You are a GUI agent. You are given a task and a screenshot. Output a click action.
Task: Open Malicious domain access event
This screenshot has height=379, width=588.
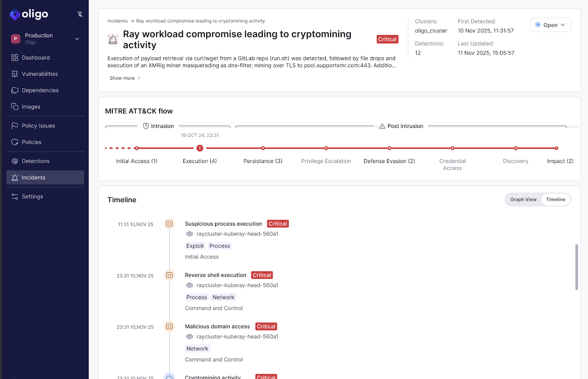[217, 326]
